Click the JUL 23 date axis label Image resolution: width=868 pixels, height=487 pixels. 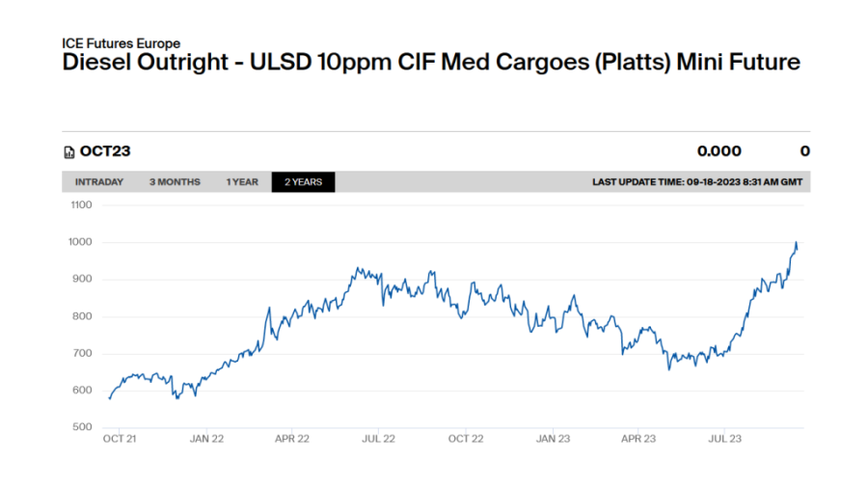(725, 439)
